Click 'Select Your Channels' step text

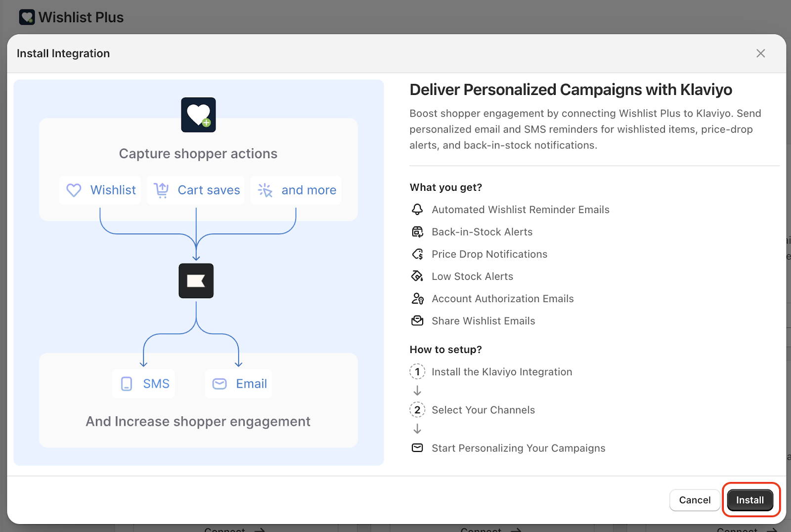click(x=483, y=410)
